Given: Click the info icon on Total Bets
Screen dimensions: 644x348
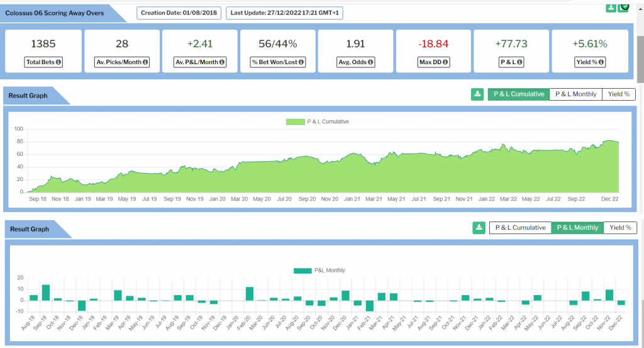Looking at the screenshot, I should point(58,62).
